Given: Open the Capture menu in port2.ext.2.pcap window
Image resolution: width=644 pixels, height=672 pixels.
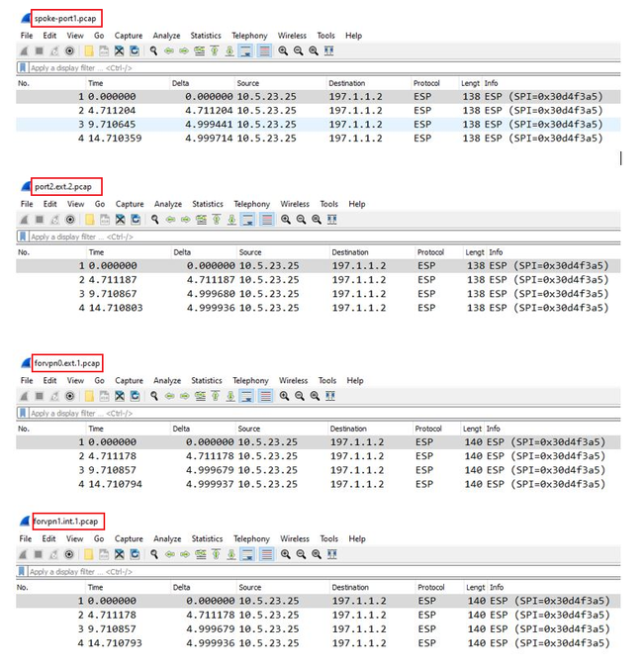Looking at the screenshot, I should [130, 204].
